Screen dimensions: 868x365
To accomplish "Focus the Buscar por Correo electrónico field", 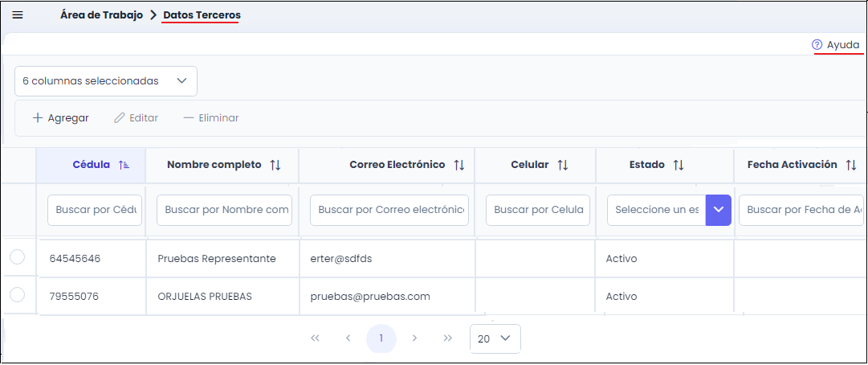I will 389,210.
